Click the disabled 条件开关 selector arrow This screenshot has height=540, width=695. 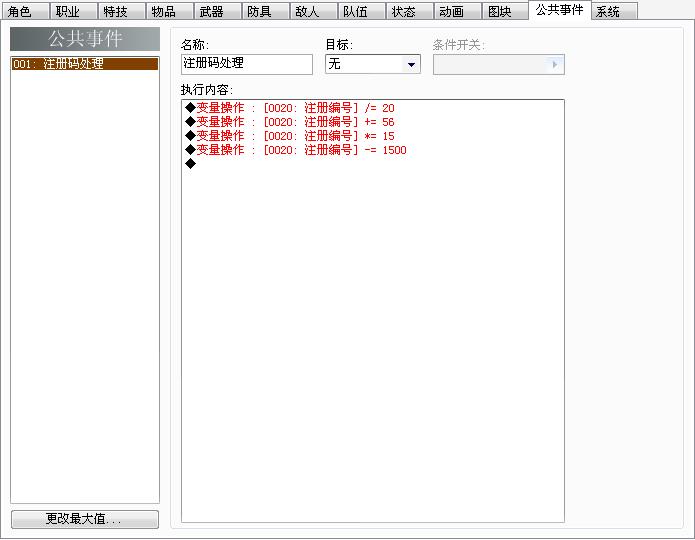(554, 65)
